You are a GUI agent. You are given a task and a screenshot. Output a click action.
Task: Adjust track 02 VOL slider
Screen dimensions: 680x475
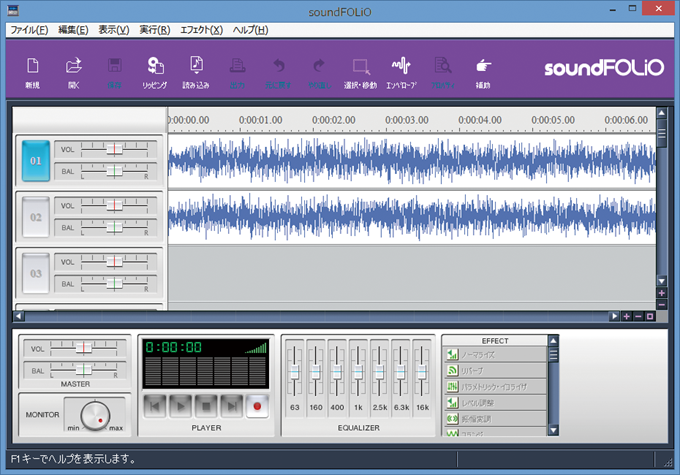point(114,206)
